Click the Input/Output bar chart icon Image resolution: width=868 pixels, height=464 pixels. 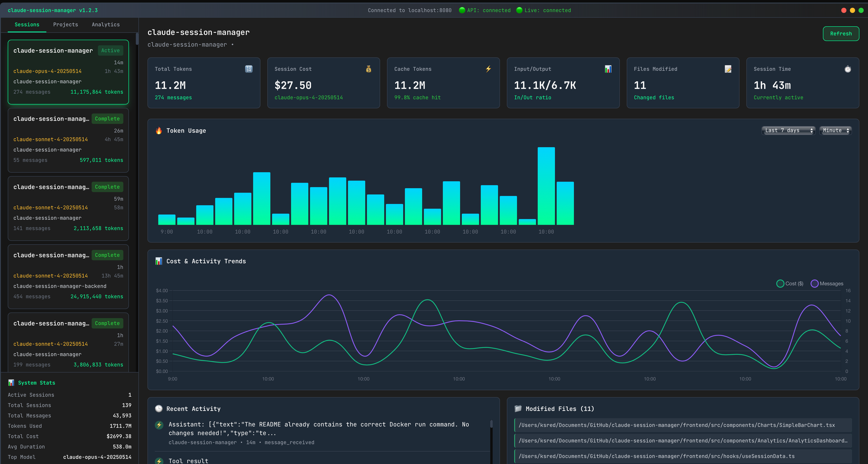[x=608, y=69]
